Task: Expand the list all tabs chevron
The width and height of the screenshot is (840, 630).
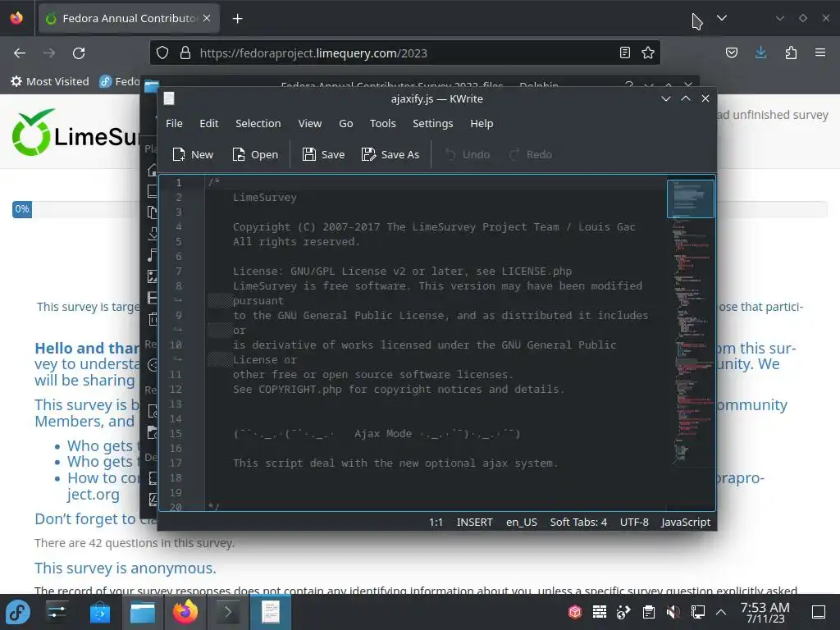Action: tap(722, 18)
